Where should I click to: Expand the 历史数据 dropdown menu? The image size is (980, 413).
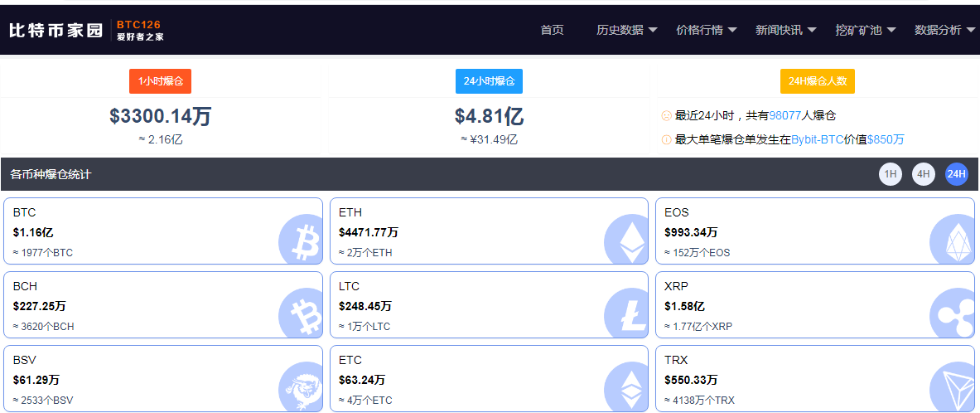point(626,30)
